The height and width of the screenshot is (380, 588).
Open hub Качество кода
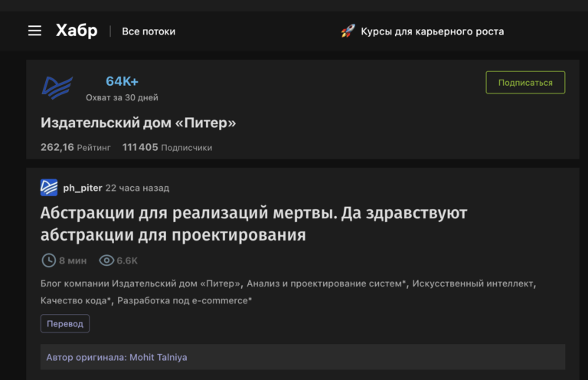[75, 300]
